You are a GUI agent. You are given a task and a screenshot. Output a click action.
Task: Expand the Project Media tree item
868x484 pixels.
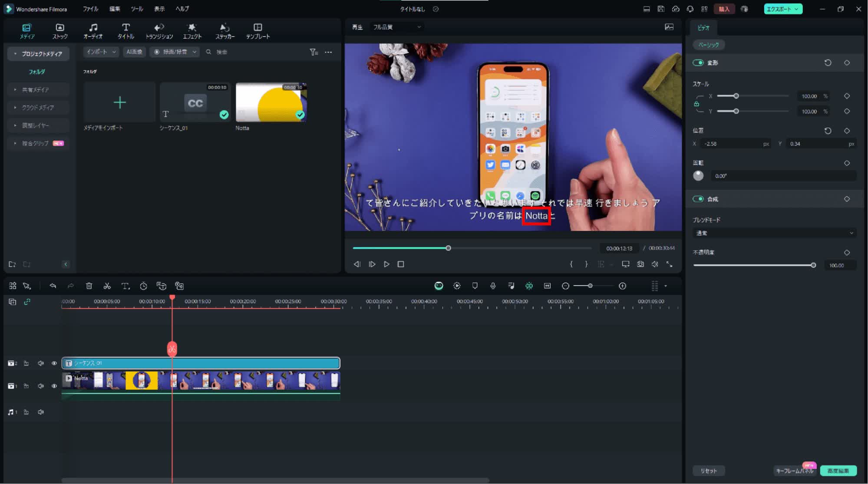coord(38,54)
